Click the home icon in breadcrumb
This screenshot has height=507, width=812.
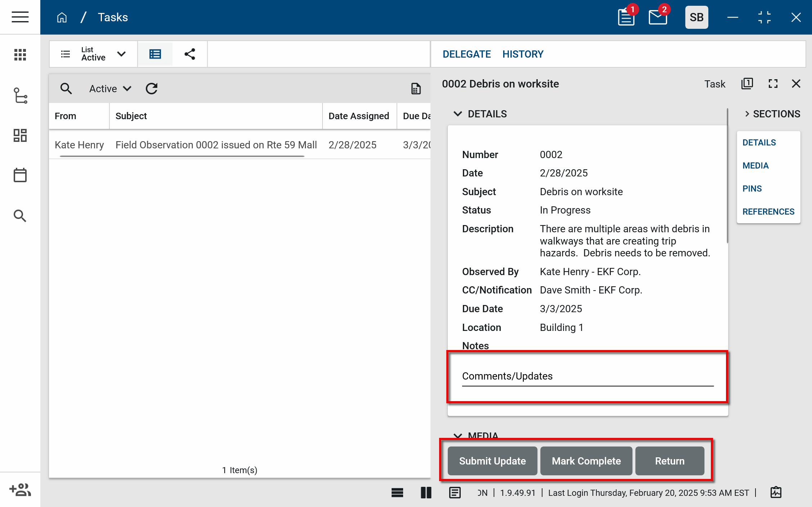62,17
